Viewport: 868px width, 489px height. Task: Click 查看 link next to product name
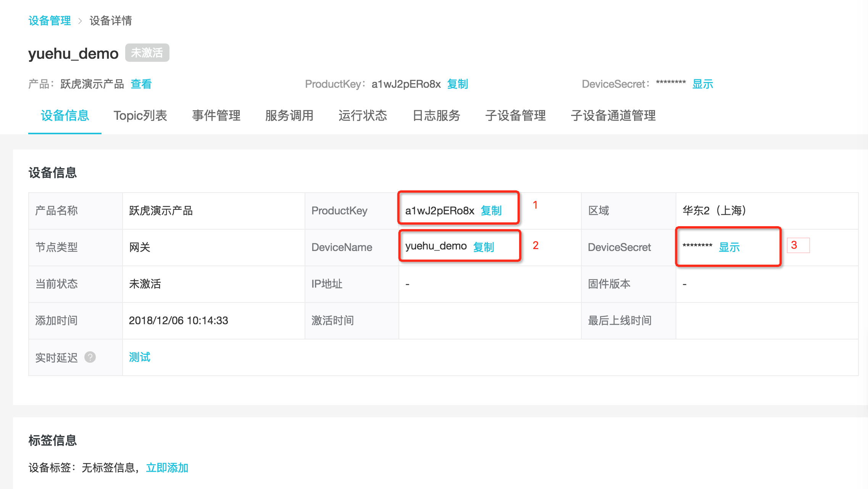click(x=141, y=84)
